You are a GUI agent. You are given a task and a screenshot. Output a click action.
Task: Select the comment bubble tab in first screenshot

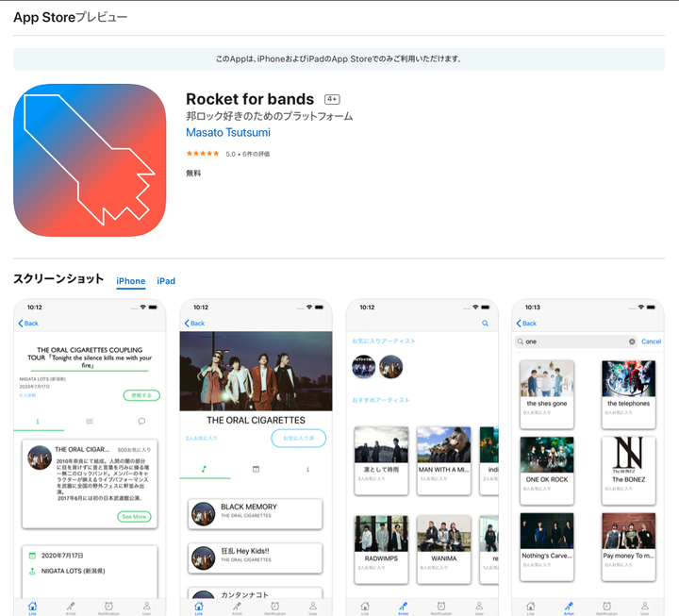pyautogui.click(x=141, y=421)
